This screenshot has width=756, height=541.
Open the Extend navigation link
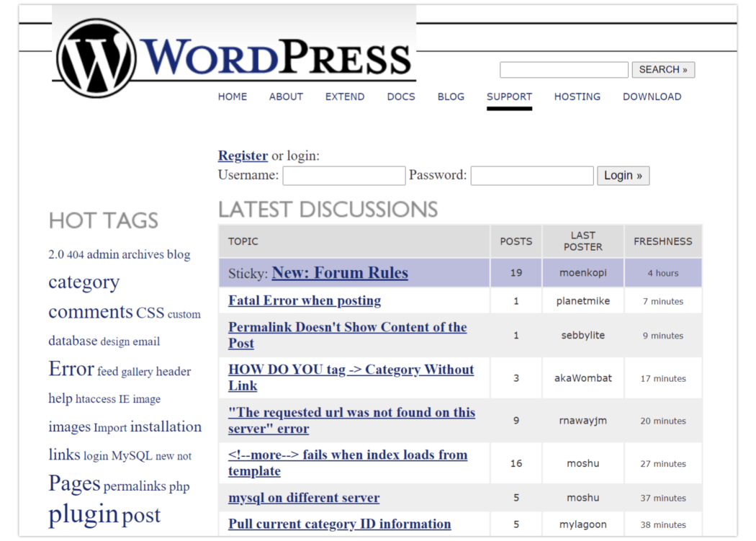click(x=344, y=97)
